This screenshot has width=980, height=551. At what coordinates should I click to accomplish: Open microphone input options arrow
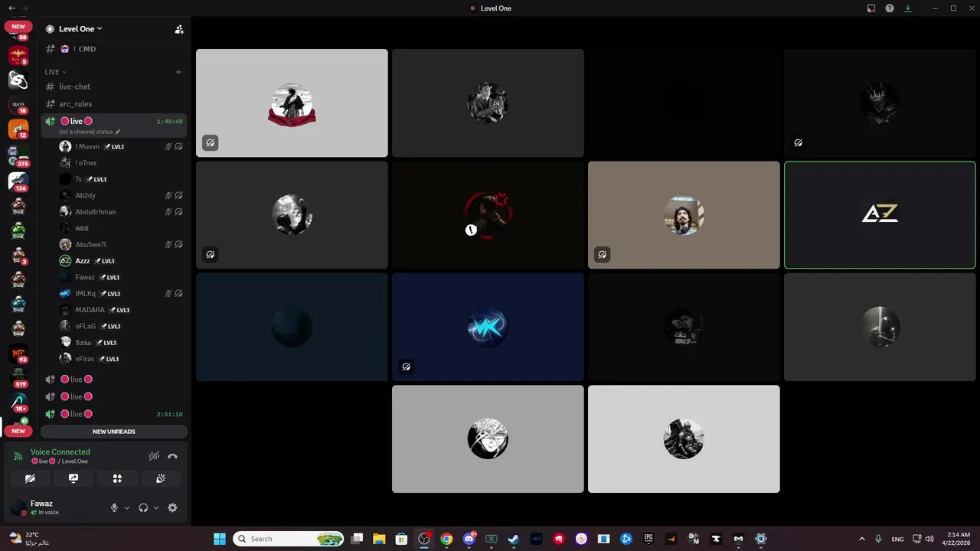[x=127, y=507]
